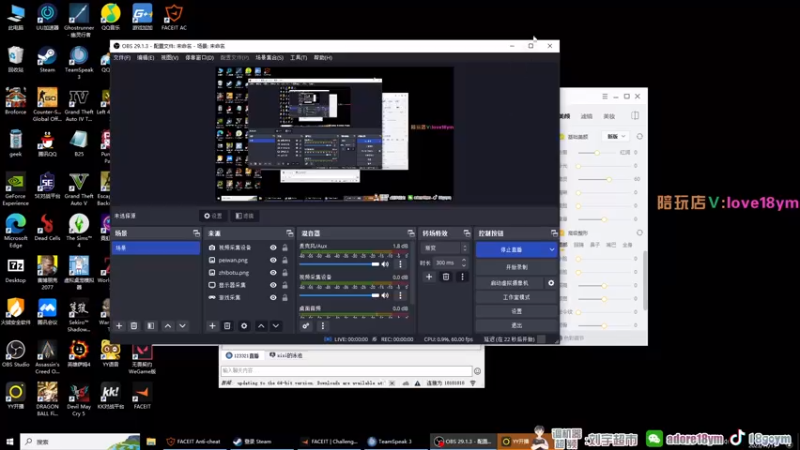Toggle visibility of the top camera source row

tap(273, 247)
